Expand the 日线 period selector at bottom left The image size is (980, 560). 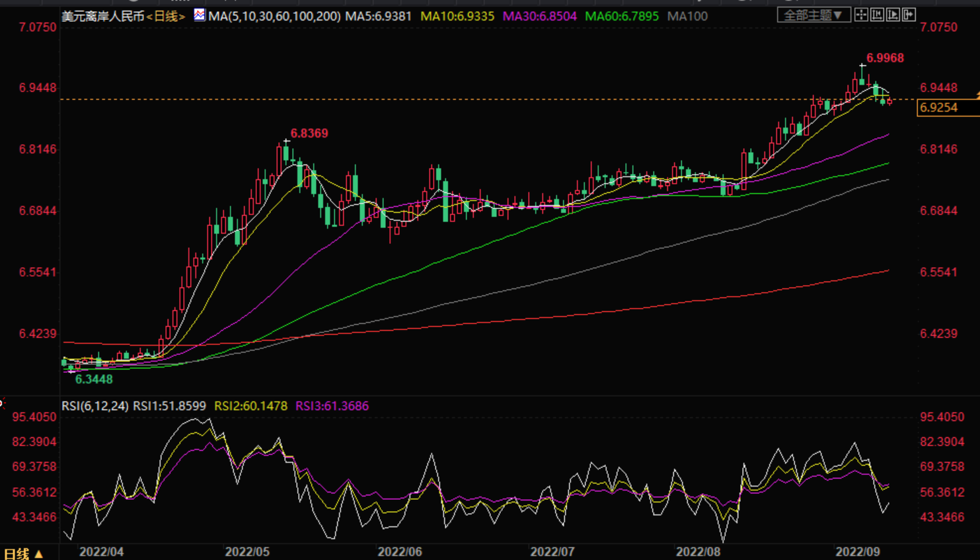pyautogui.click(x=24, y=553)
